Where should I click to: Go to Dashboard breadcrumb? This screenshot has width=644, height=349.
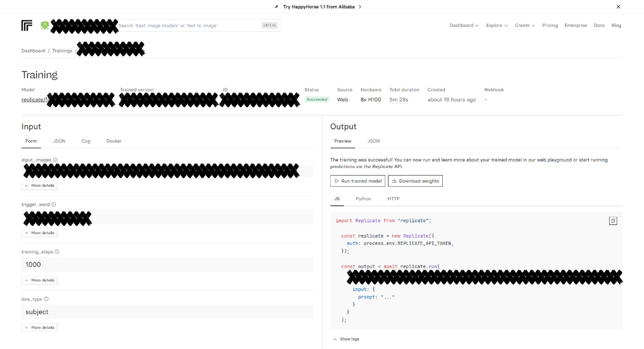pyautogui.click(x=33, y=50)
